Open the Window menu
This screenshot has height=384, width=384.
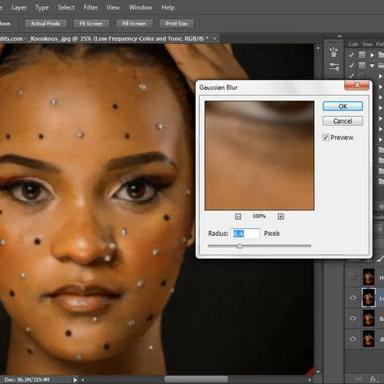coord(141,7)
